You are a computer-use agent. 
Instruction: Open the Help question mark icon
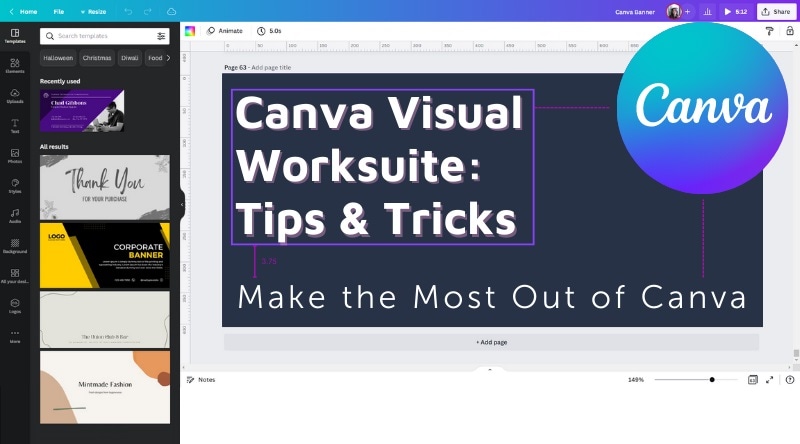(x=790, y=380)
